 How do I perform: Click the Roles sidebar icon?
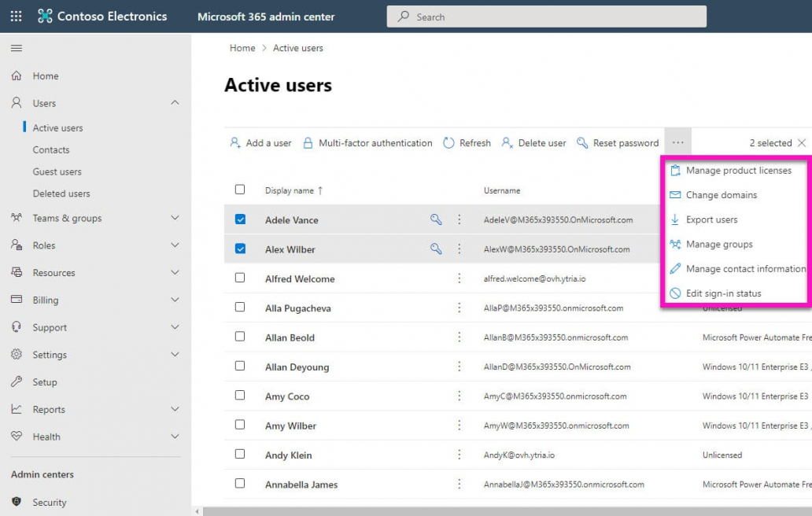coord(17,245)
